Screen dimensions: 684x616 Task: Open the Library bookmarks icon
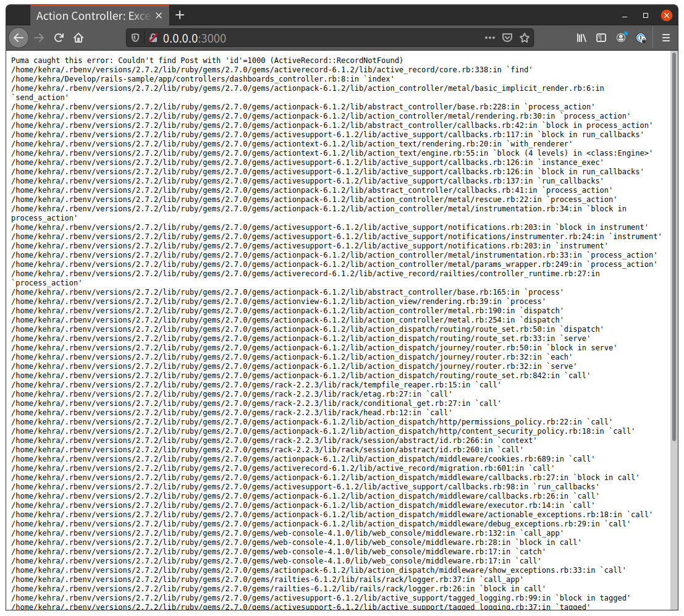581,38
